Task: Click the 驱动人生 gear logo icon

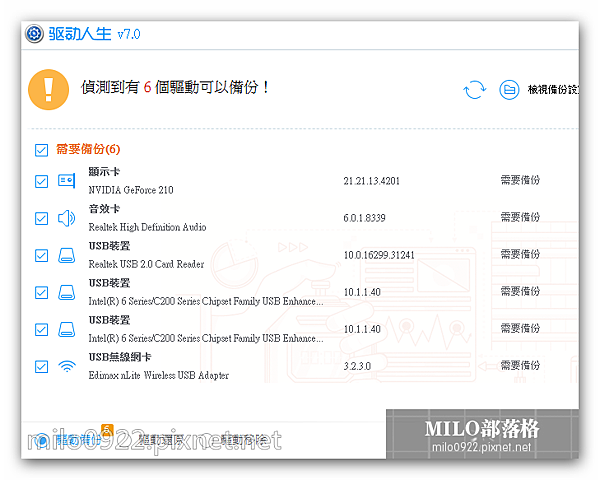Action: (x=34, y=34)
